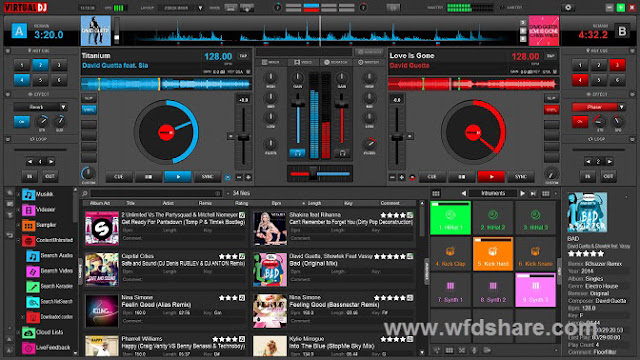Click deck A play button

tap(178, 177)
